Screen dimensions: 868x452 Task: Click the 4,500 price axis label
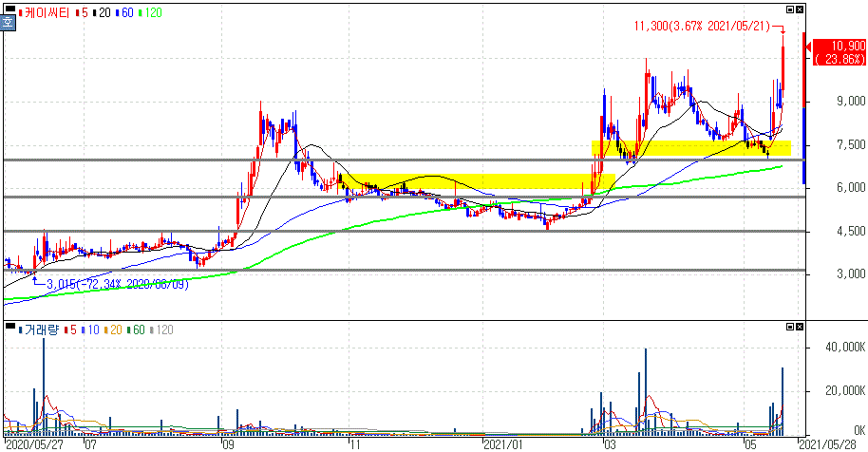point(851,231)
